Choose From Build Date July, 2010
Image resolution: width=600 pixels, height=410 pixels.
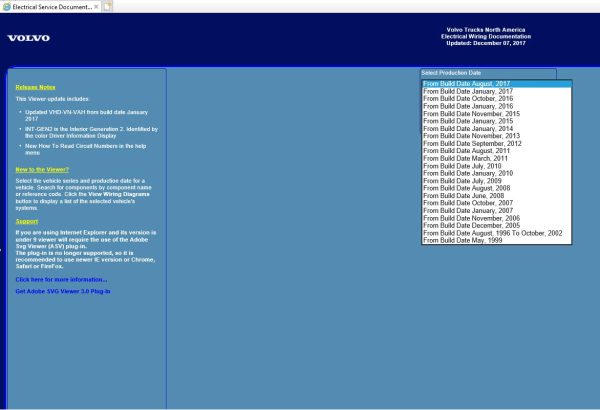point(497,166)
